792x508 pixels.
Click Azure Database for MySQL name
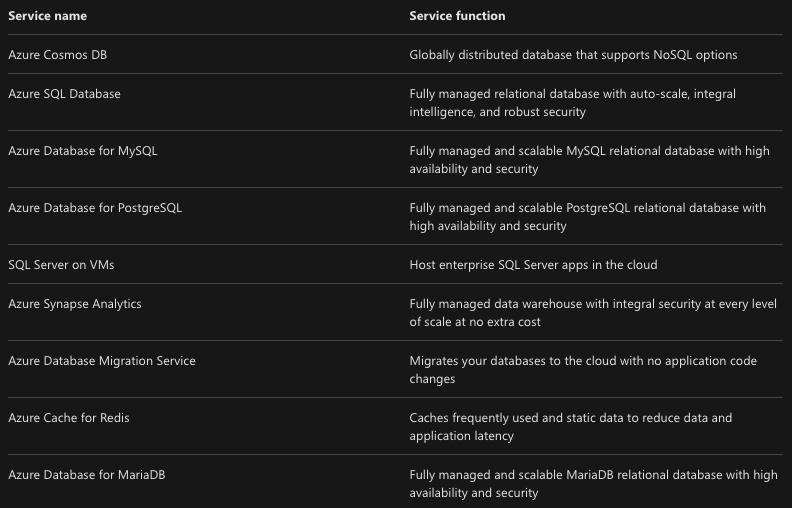pos(83,151)
